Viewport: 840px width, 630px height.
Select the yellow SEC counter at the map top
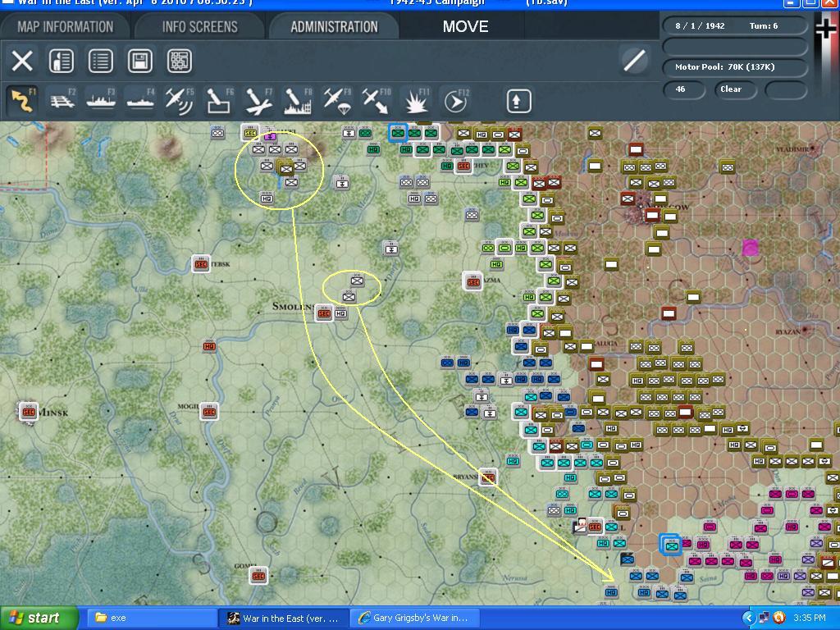click(250, 132)
